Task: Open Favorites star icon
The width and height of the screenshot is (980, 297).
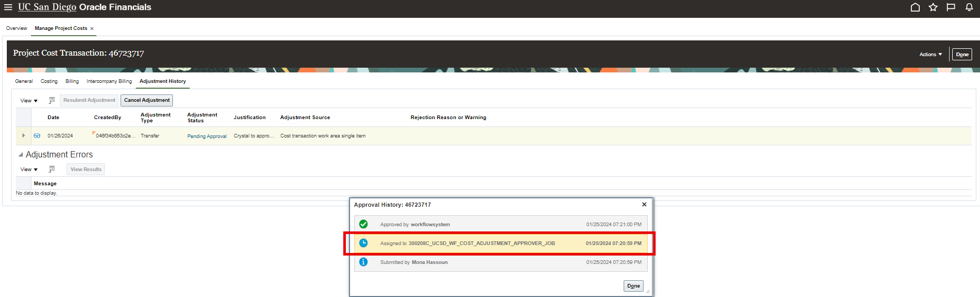Action: 933,7
